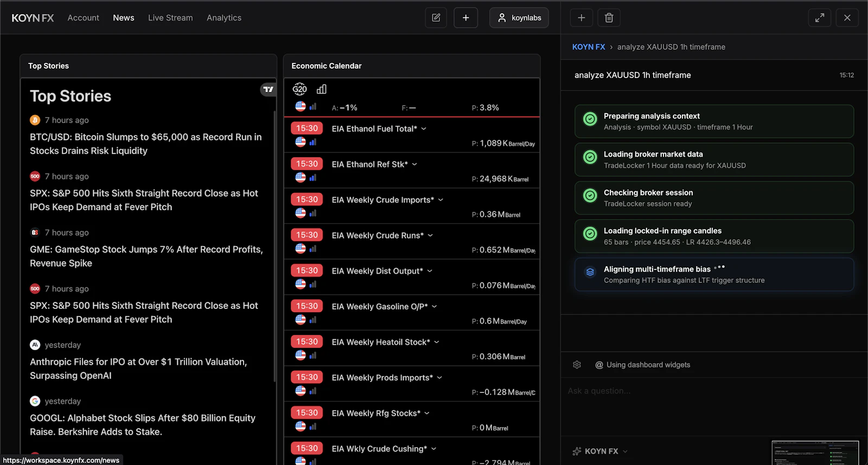The height and width of the screenshot is (465, 868).
Task: Click the US flag on EIA Ethanol Fuel Total
Action: coord(301,142)
